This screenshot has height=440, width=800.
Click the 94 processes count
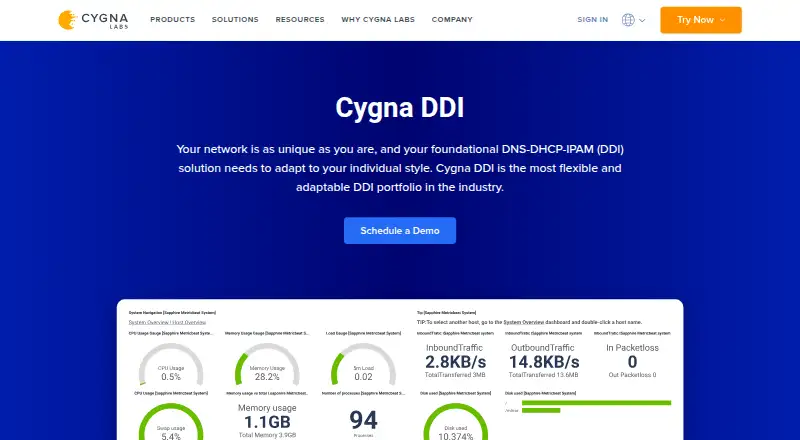(363, 420)
